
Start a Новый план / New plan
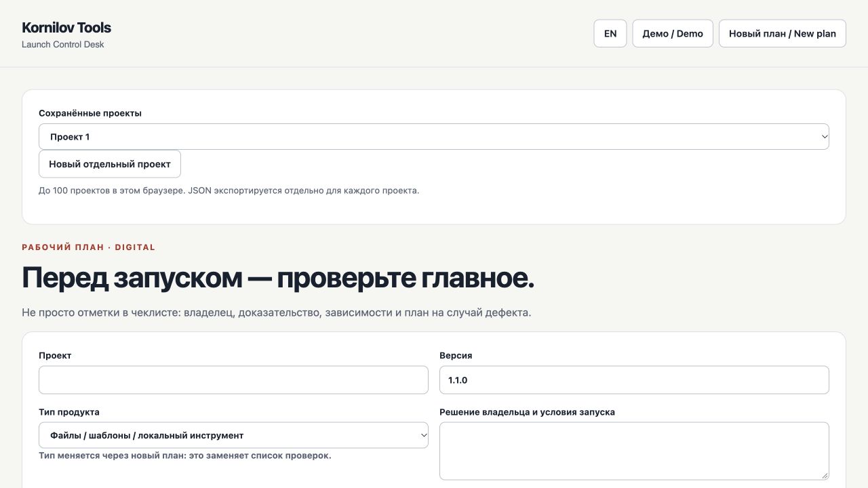[783, 33]
